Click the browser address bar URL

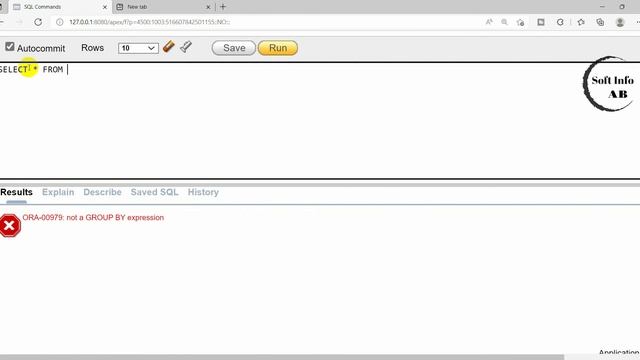149,22
